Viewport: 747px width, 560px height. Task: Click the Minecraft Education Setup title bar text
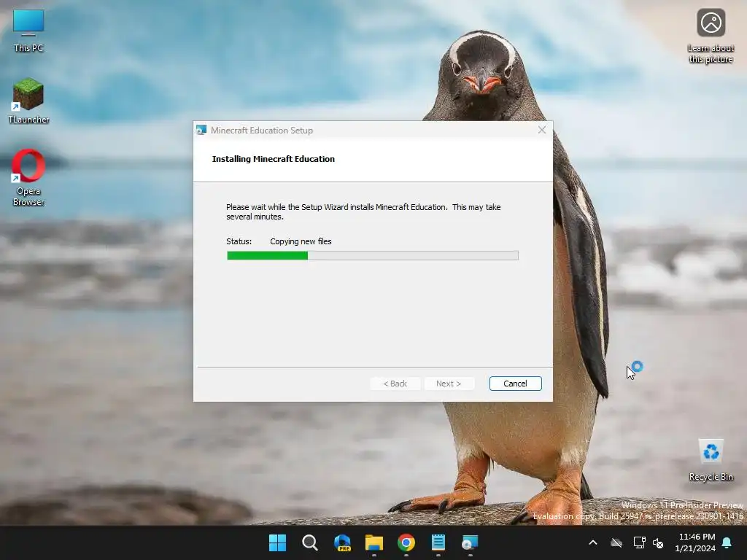pos(262,130)
